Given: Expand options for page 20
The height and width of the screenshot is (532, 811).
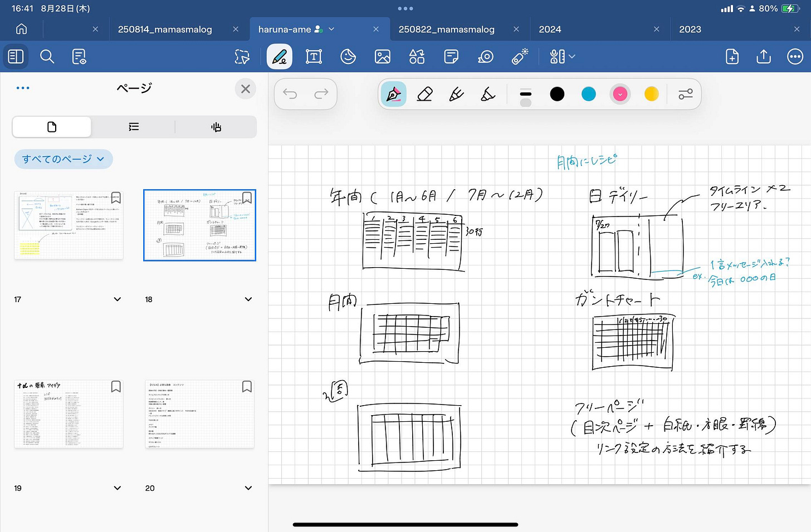Looking at the screenshot, I should click(248, 488).
